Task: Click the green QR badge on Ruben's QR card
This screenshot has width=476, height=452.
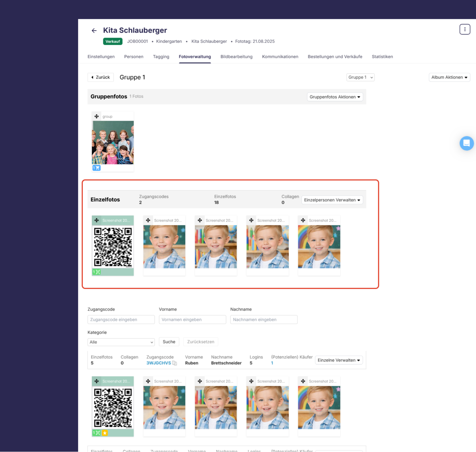Action: pos(97,433)
